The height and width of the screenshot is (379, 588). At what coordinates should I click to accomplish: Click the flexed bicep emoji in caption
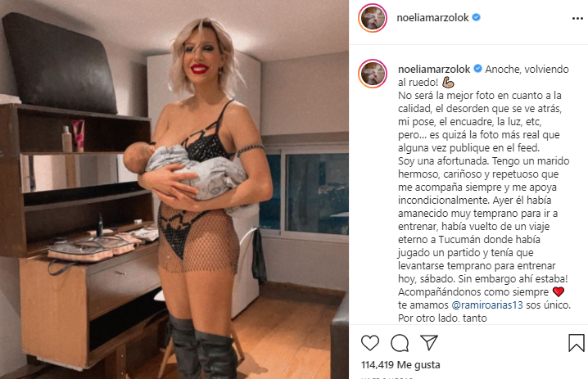point(448,82)
